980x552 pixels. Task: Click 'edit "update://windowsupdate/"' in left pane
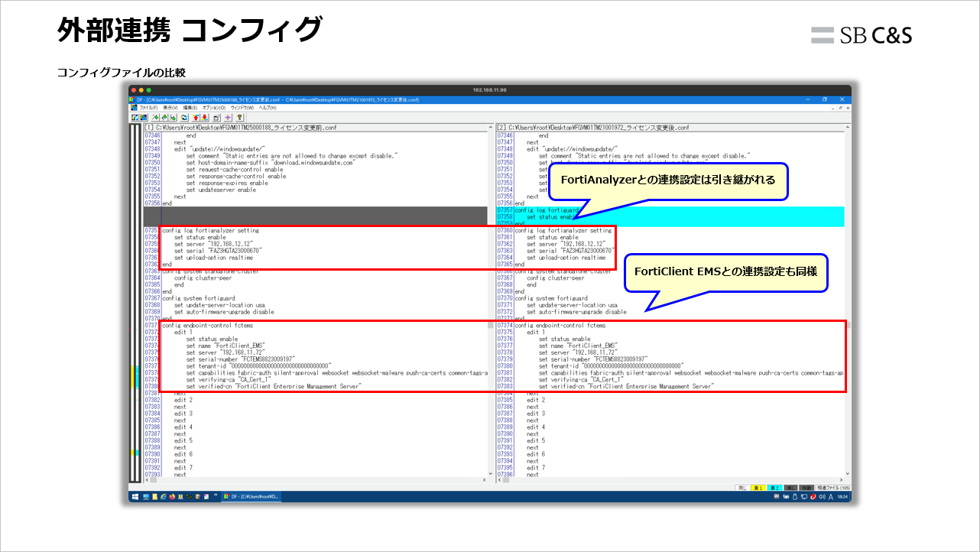coord(219,148)
